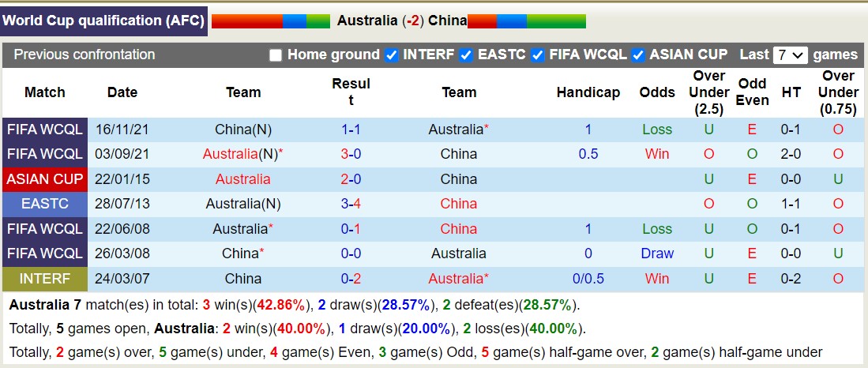
Task: Click Australia team in 22/01/15 row
Action: point(243,179)
